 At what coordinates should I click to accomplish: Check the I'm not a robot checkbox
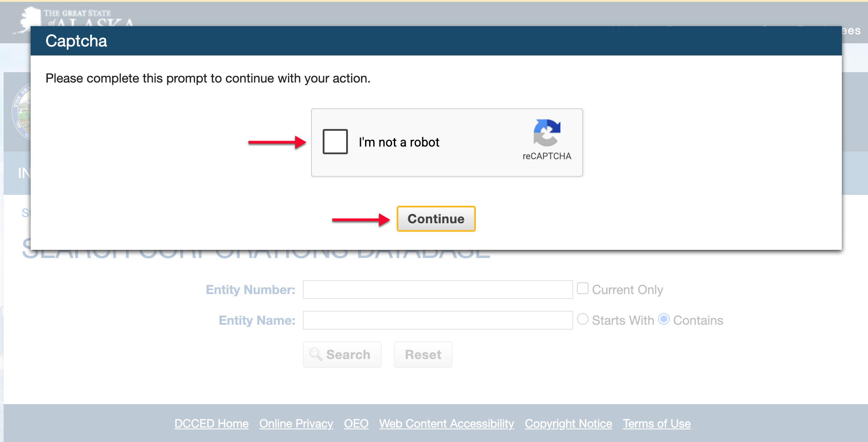point(335,142)
